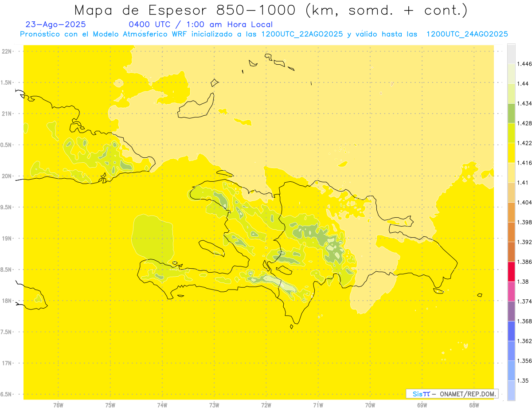Click the 21N latitude label

click(6, 114)
